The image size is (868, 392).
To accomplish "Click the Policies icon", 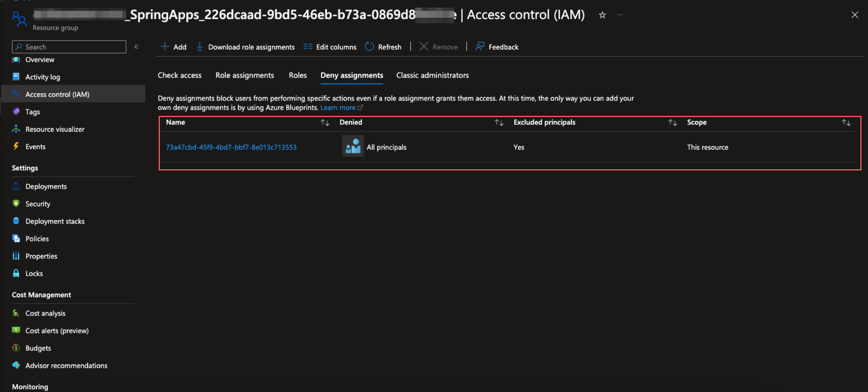I will point(16,238).
